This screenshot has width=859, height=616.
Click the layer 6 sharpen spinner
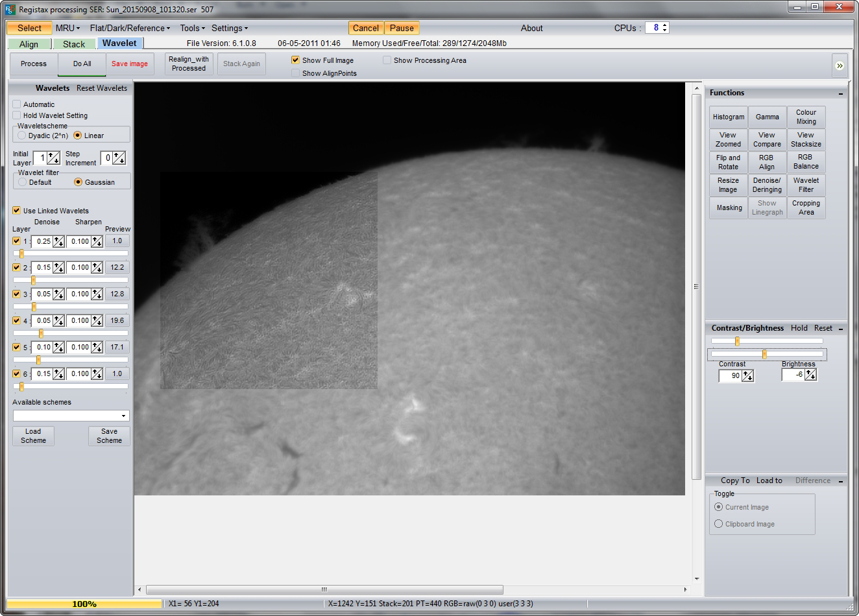[x=97, y=374]
